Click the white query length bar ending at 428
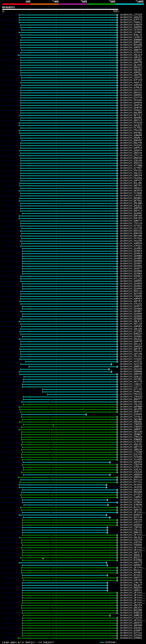146x644 pixels. [x=60, y=9]
